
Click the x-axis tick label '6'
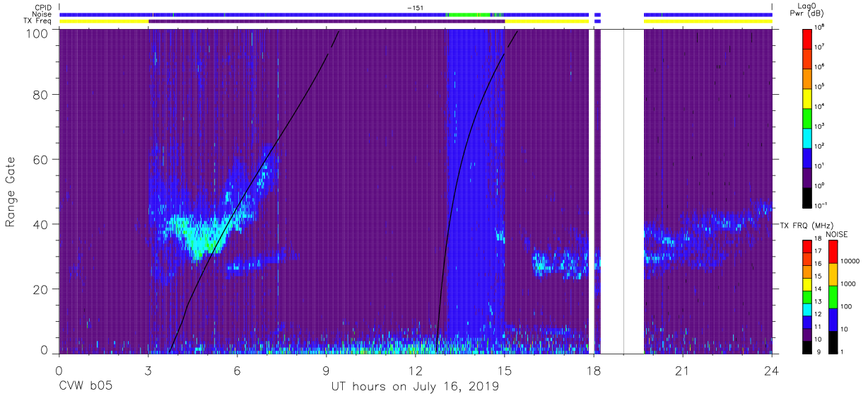(x=237, y=370)
